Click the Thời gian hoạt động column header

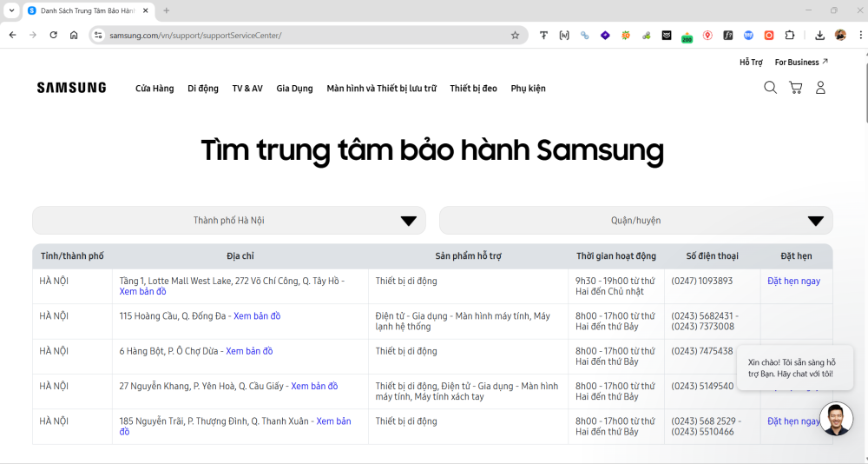tap(616, 256)
